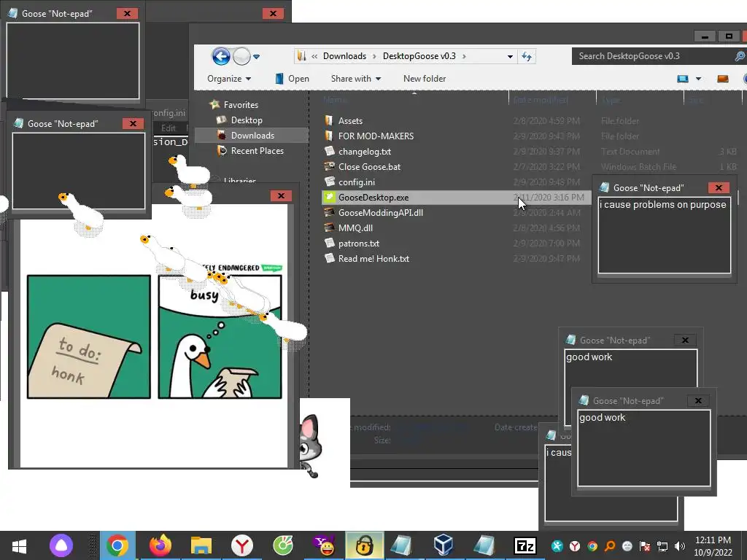Open purple Alice assistant taskbar icon
Screen dimensions: 747x560
click(x=61, y=545)
